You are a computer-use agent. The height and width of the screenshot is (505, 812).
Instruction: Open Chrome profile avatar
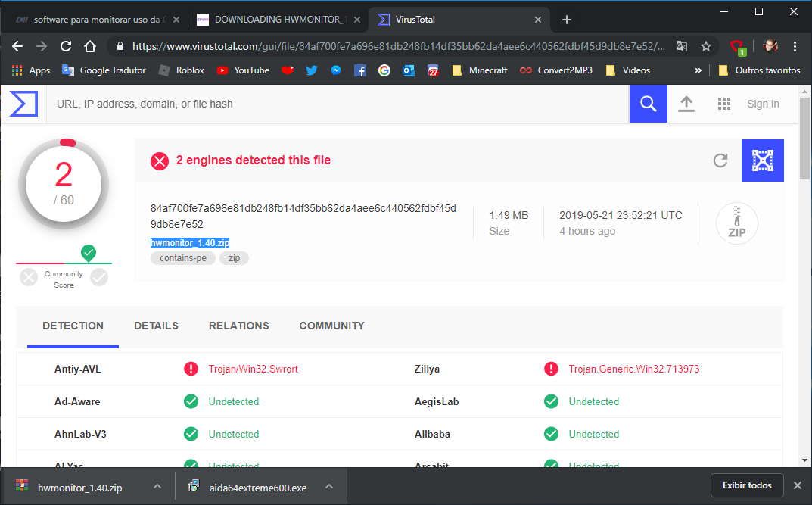770,46
